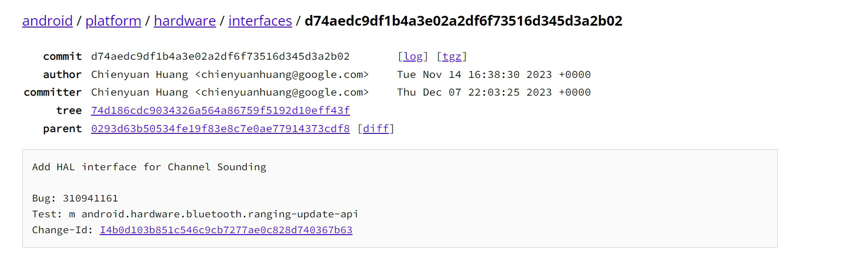Click the author date Tue Nov 14

pos(493,75)
